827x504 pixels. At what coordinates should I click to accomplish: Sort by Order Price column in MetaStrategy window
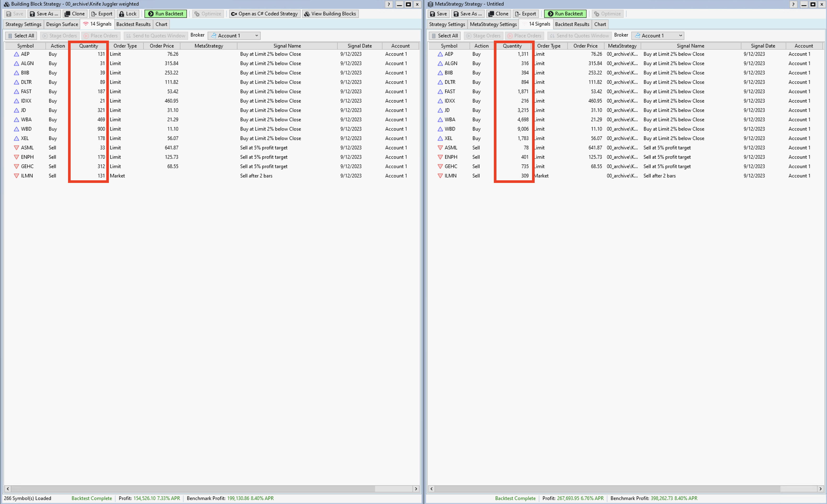pos(585,46)
